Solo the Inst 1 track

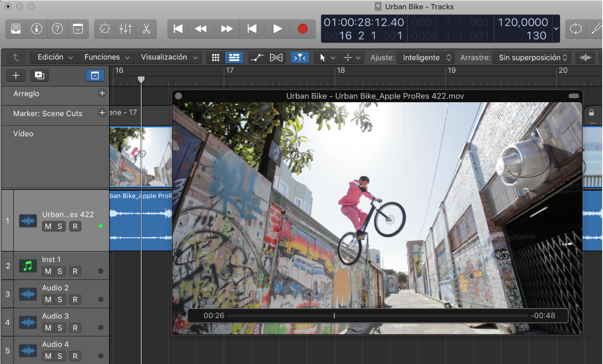60,271
